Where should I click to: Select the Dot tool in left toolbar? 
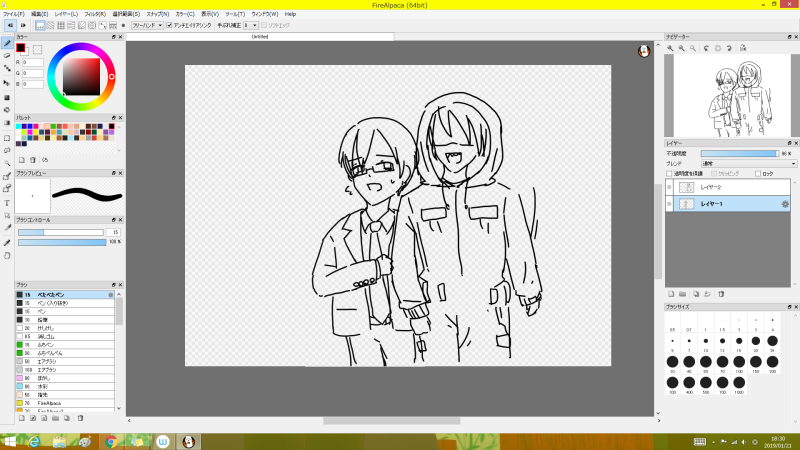pos(7,68)
